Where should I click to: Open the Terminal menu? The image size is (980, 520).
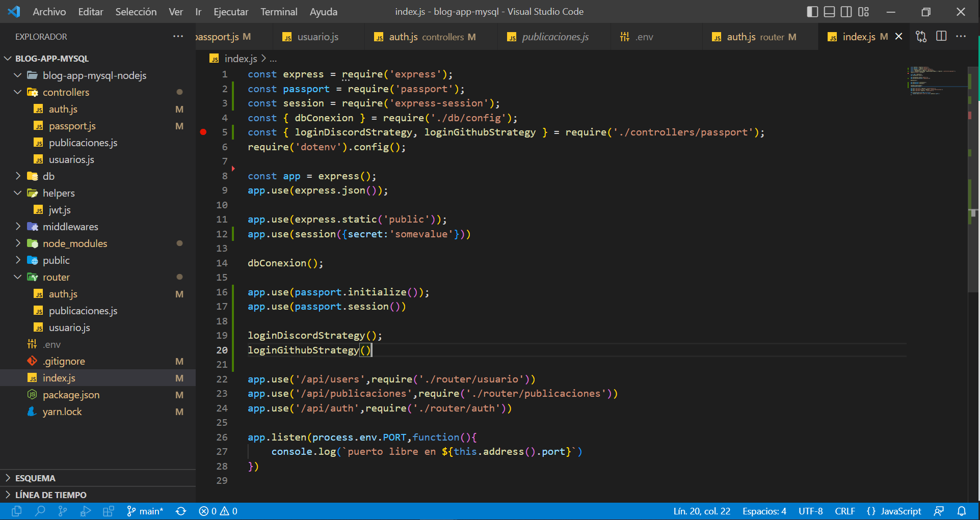pos(279,12)
